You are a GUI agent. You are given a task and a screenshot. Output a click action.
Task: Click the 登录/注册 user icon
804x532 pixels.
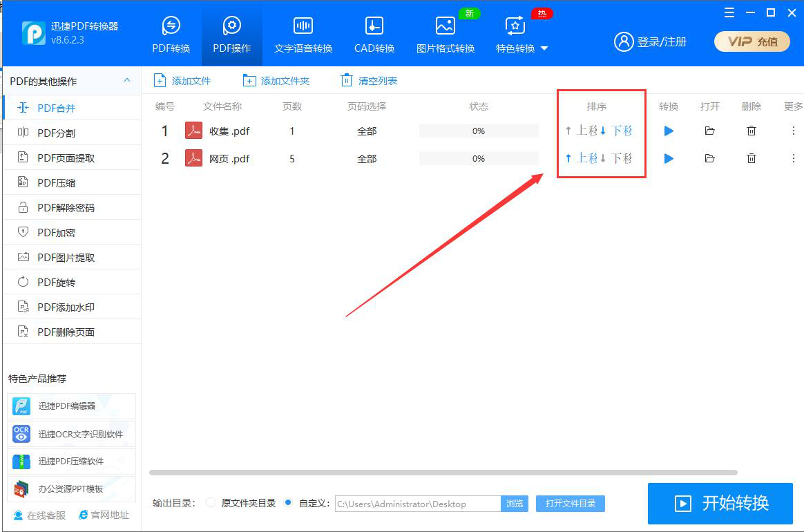[x=624, y=41]
